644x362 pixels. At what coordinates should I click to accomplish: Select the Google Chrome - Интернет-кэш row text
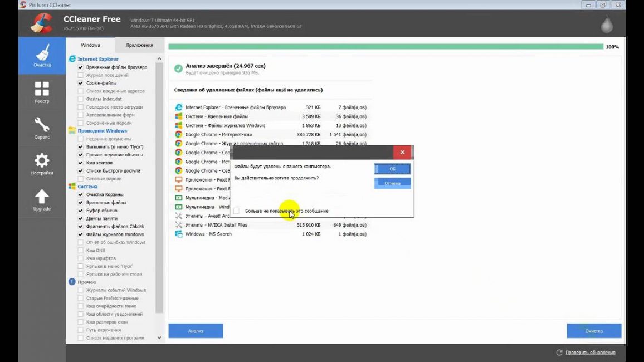pyautogui.click(x=218, y=134)
